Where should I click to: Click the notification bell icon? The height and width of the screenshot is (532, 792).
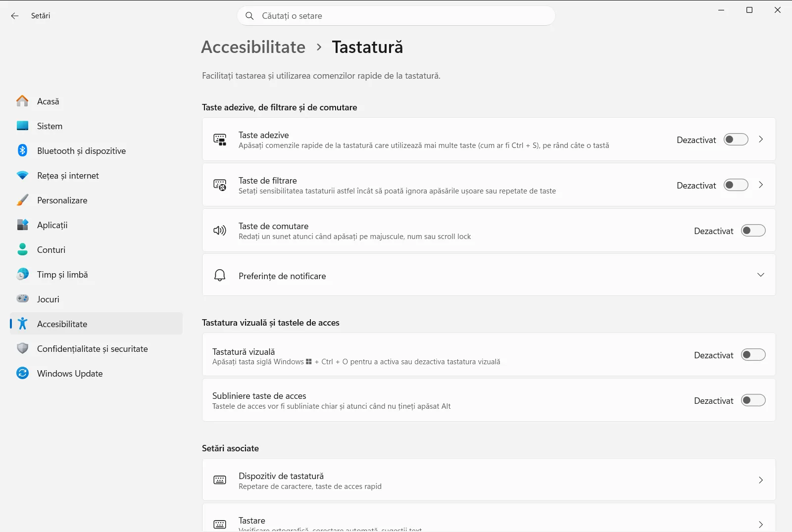pos(220,275)
